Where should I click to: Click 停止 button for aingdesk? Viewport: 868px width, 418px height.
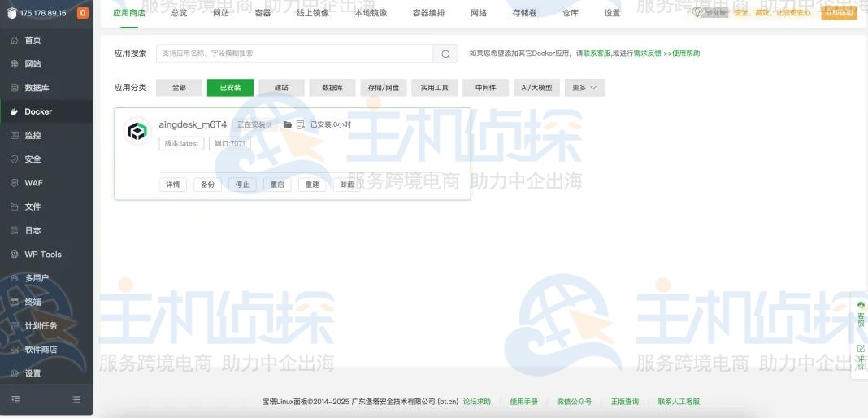242,185
